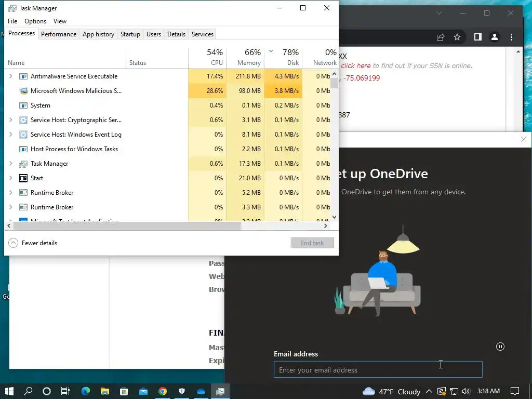
Task: Switch to the Details tab
Action: coord(177,34)
